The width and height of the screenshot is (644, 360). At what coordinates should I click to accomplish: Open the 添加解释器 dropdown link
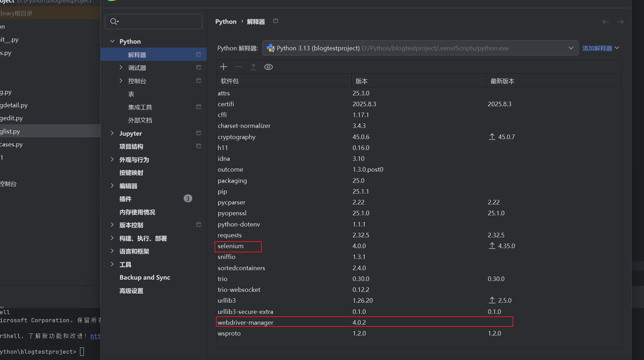600,48
